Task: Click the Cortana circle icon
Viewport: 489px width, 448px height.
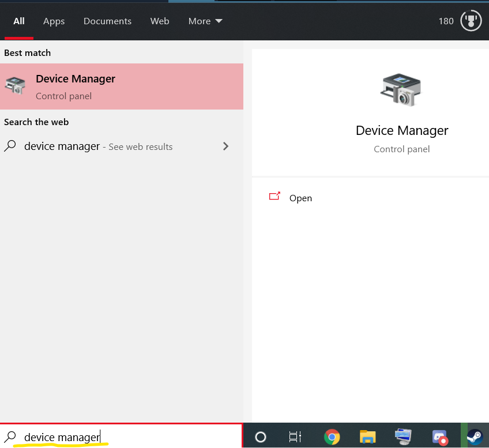Action: tap(260, 436)
